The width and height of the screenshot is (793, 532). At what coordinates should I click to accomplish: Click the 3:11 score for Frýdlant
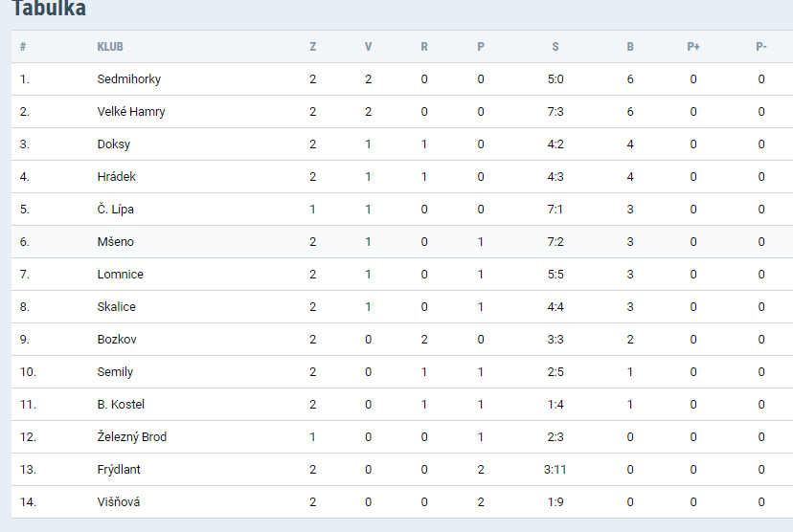coord(555,470)
